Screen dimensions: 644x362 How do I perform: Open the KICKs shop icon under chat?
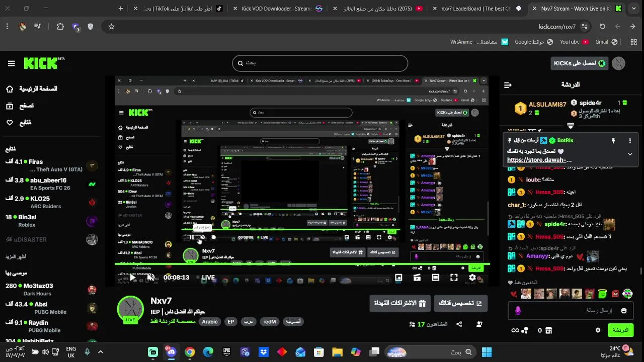click(549, 330)
